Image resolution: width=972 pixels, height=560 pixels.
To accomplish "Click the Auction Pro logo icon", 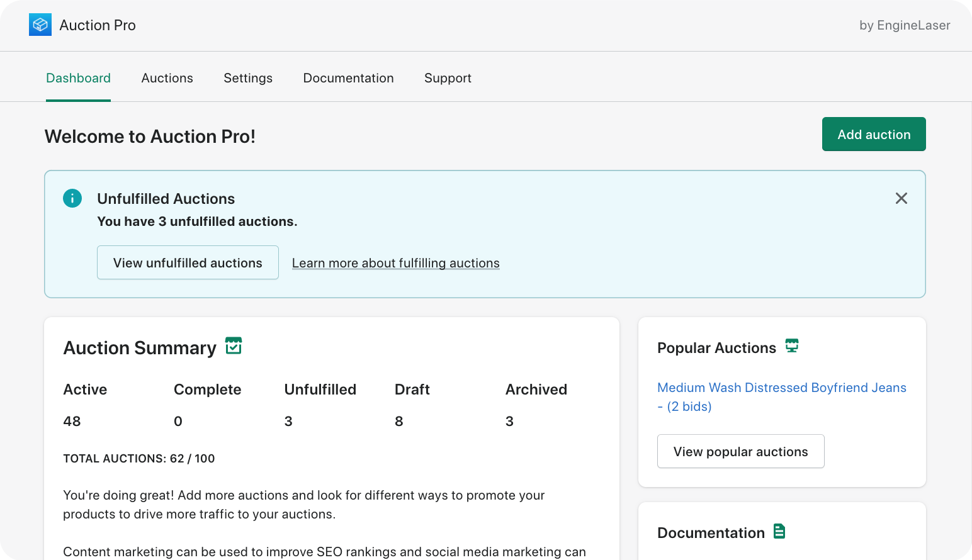I will [x=40, y=25].
